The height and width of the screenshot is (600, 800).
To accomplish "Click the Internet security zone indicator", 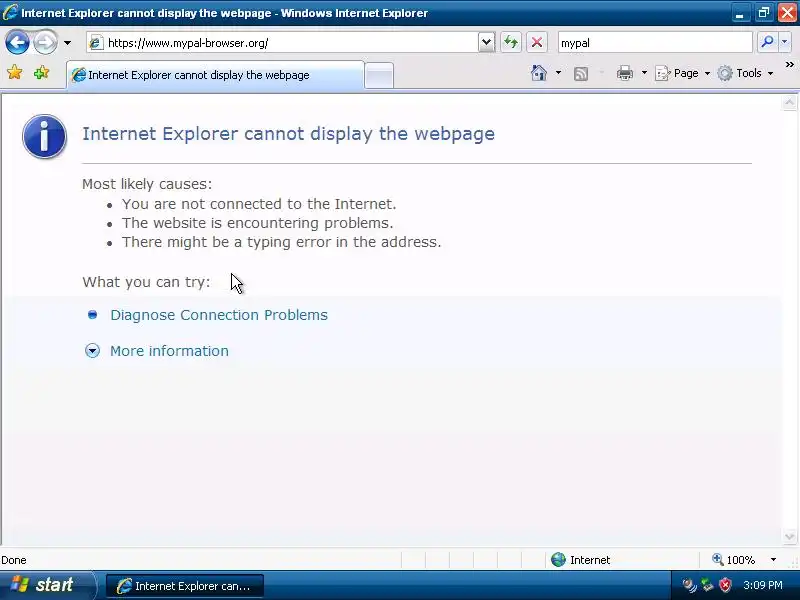I will (x=581, y=560).
